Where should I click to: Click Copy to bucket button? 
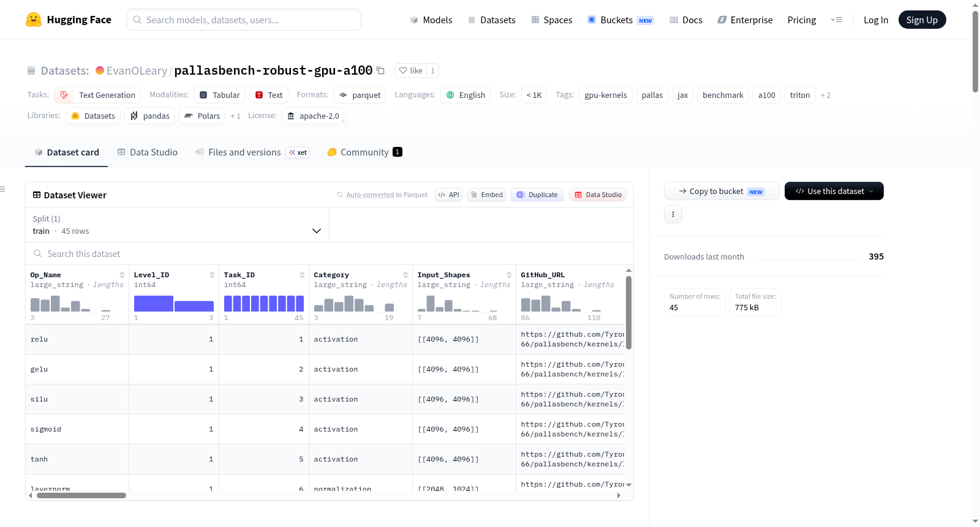tap(722, 191)
